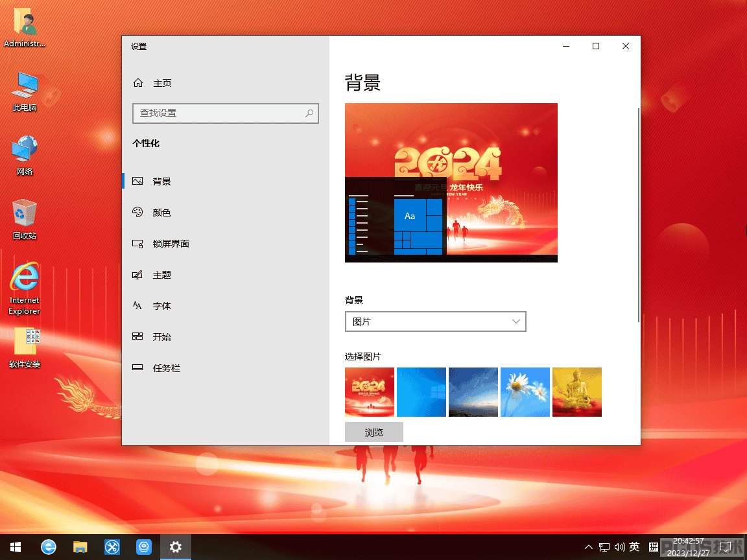Open Internet Explorer in the taskbar
The height and width of the screenshot is (560, 747).
(x=48, y=547)
